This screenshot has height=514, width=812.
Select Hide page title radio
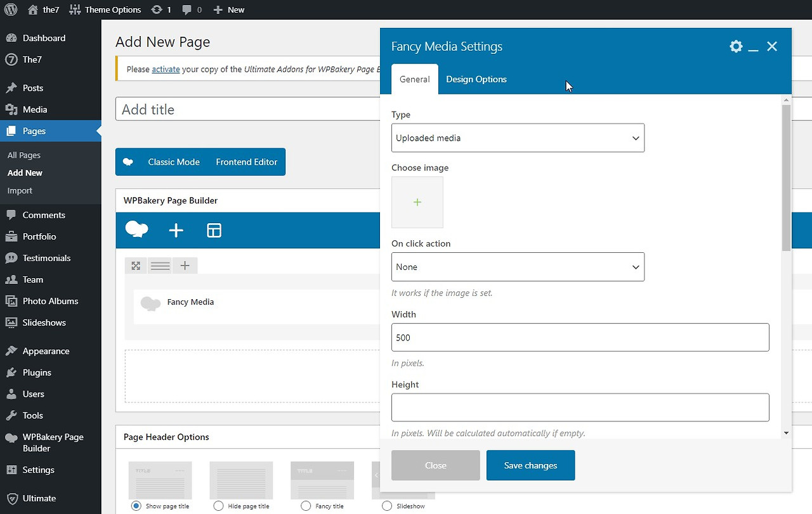219,506
